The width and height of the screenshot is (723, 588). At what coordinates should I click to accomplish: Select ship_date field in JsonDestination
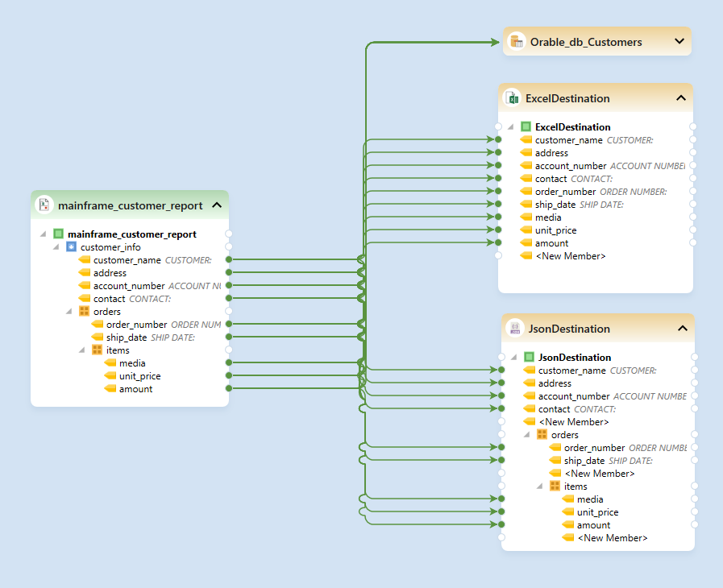(x=584, y=461)
